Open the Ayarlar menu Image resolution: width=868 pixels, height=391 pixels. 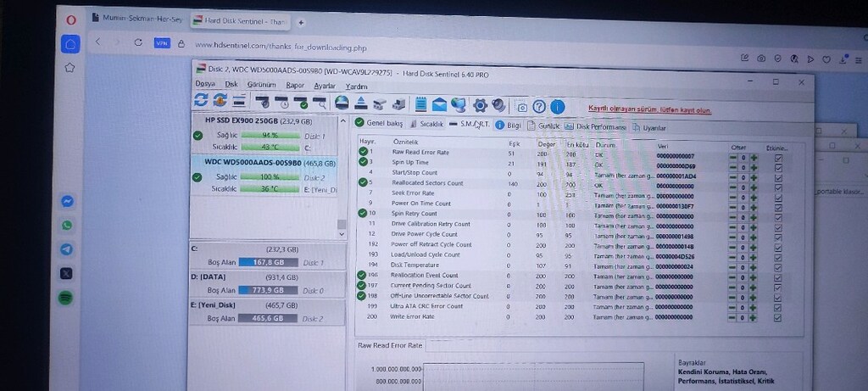pyautogui.click(x=325, y=86)
